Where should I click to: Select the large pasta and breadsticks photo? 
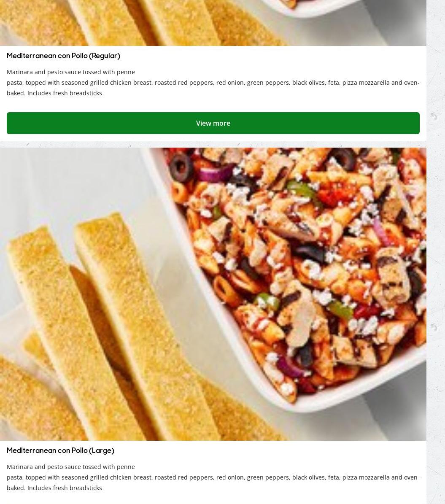(x=213, y=294)
